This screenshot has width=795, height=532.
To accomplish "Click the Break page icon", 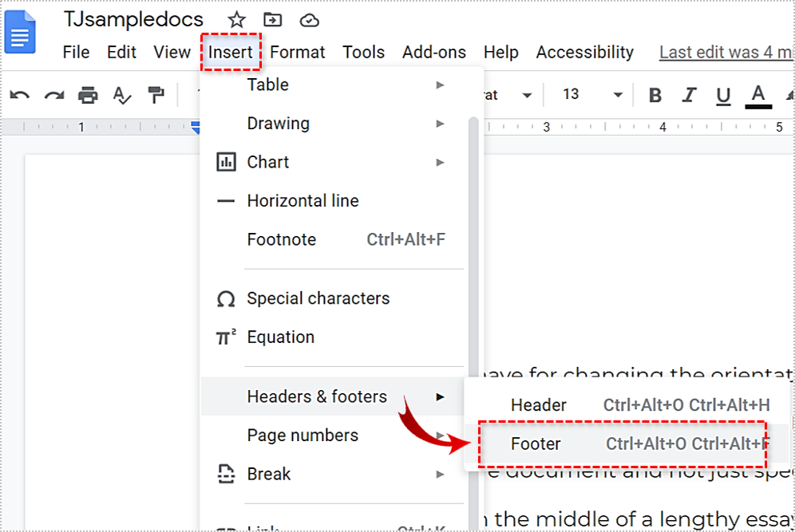I will 226,475.
